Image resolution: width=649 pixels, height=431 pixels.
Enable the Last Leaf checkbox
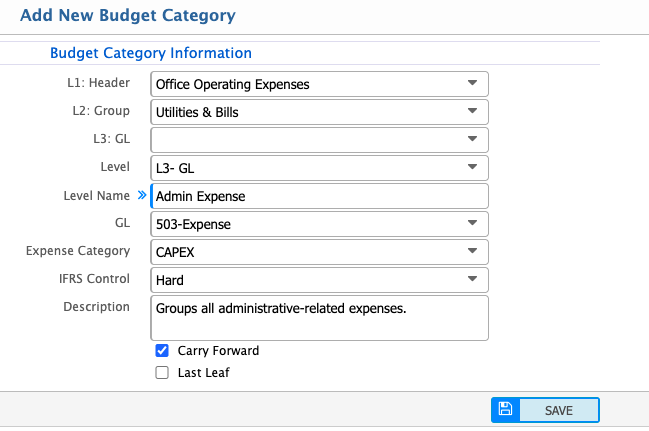(x=162, y=373)
